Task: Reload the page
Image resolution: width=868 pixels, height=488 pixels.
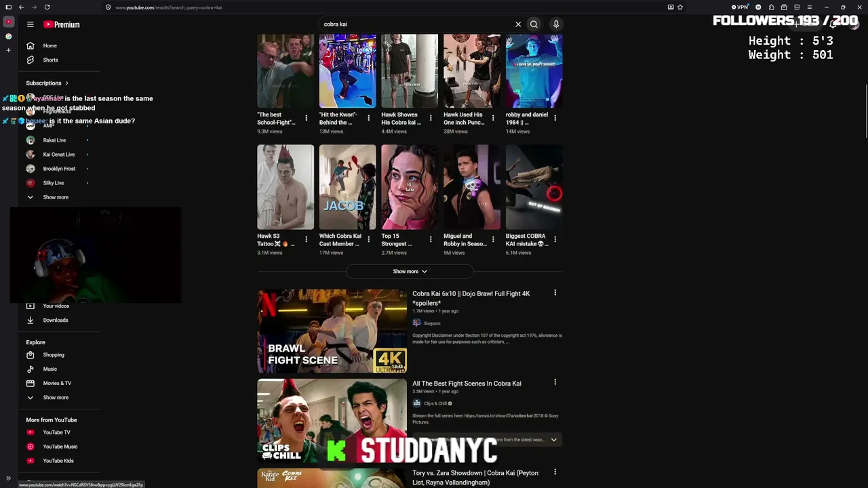Action: (47, 7)
